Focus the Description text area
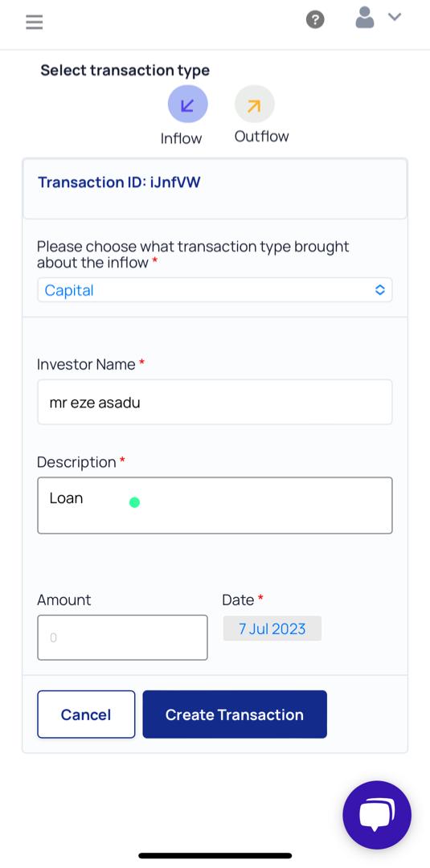This screenshot has height=868, width=430. pos(215,506)
